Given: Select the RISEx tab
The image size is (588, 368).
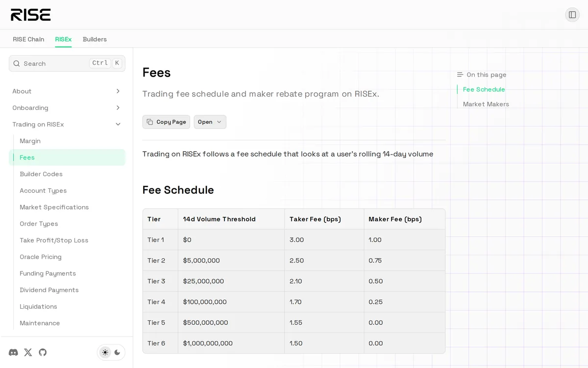Looking at the screenshot, I should coord(63,39).
